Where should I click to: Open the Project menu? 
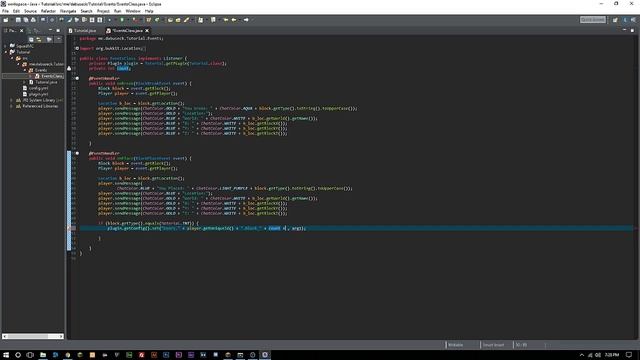[103, 11]
